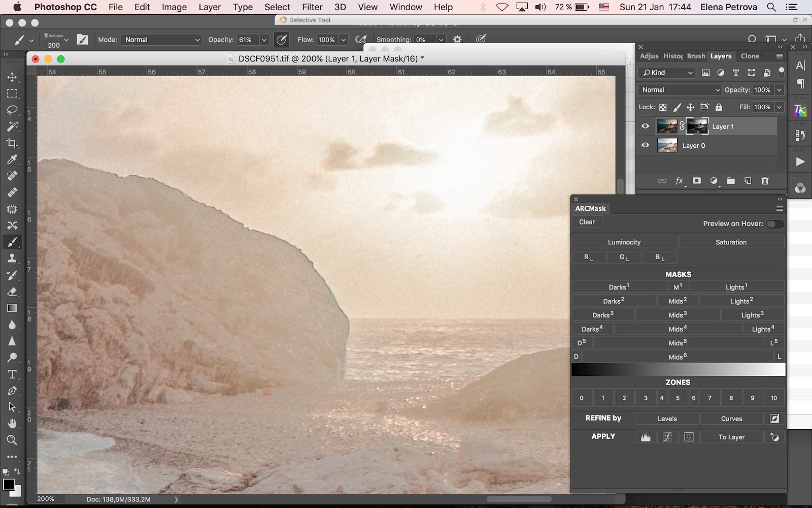The image size is (812, 508).
Task: Select the Magic Wand tool
Action: pos(12,126)
